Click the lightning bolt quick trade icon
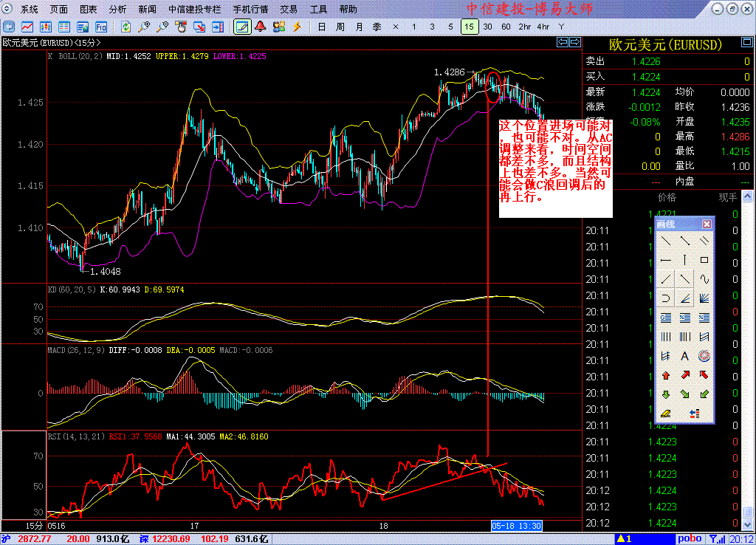Image resolution: width=756 pixels, height=545 pixels. pyautogui.click(x=297, y=27)
